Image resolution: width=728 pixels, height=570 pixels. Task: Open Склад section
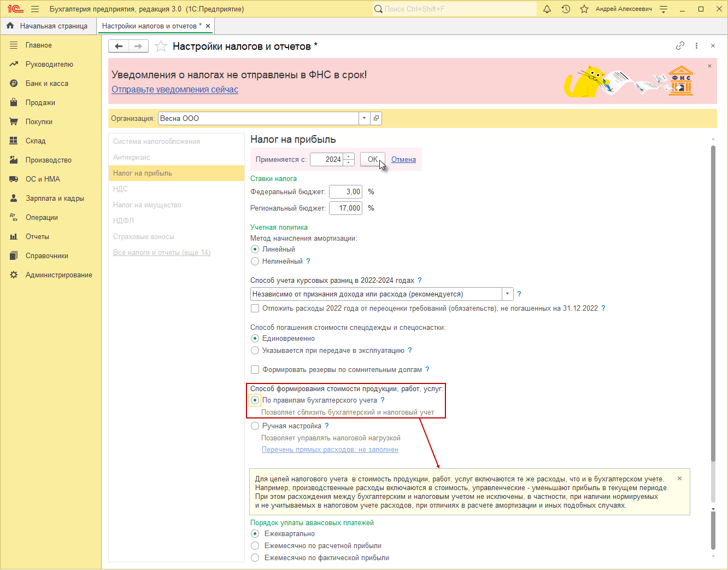point(36,141)
